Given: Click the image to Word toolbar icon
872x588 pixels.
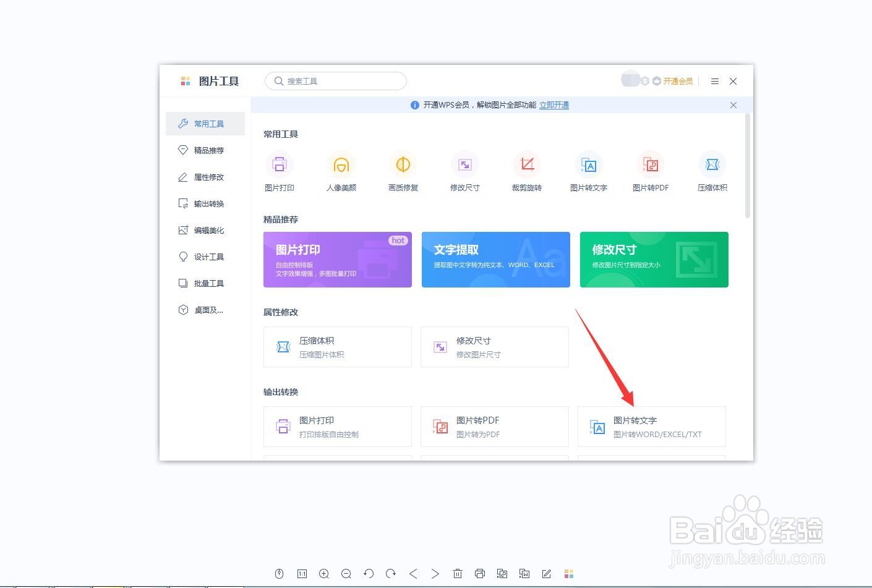Looking at the screenshot, I should coord(524,574).
